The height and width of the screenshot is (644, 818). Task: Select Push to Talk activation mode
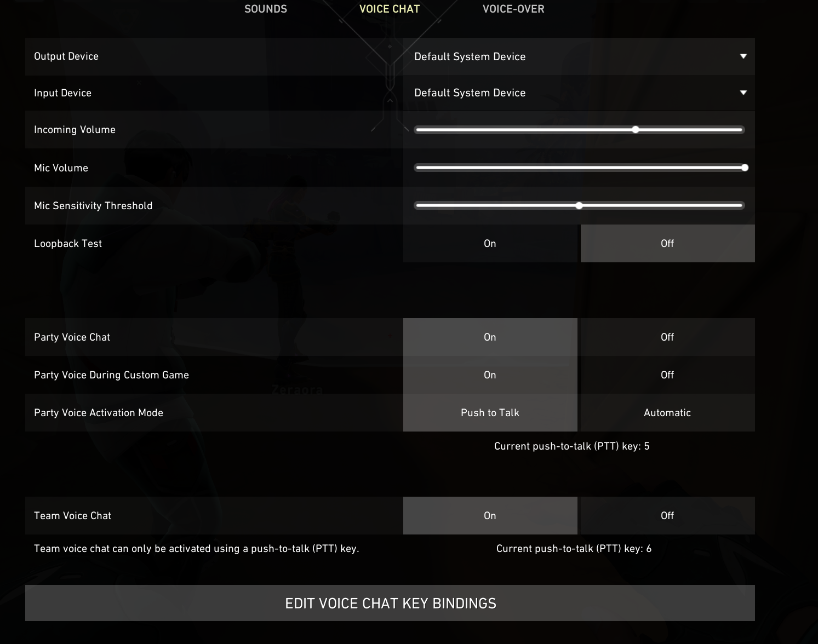tap(490, 413)
